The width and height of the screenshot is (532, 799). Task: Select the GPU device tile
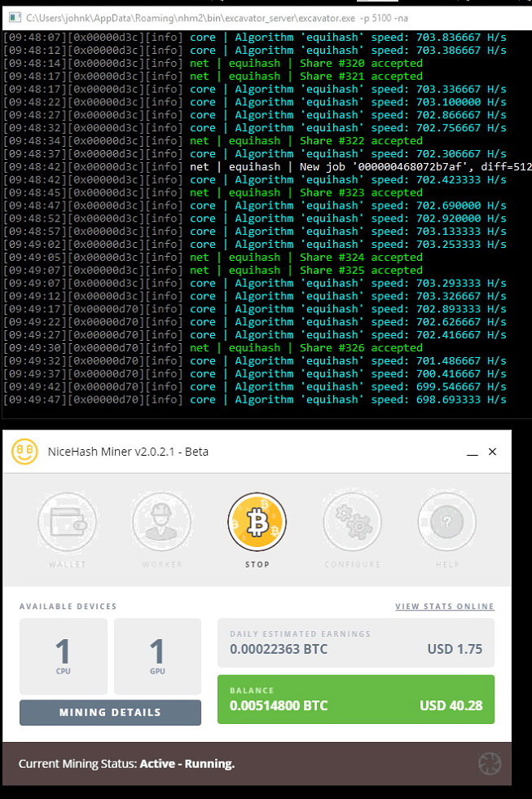point(157,656)
